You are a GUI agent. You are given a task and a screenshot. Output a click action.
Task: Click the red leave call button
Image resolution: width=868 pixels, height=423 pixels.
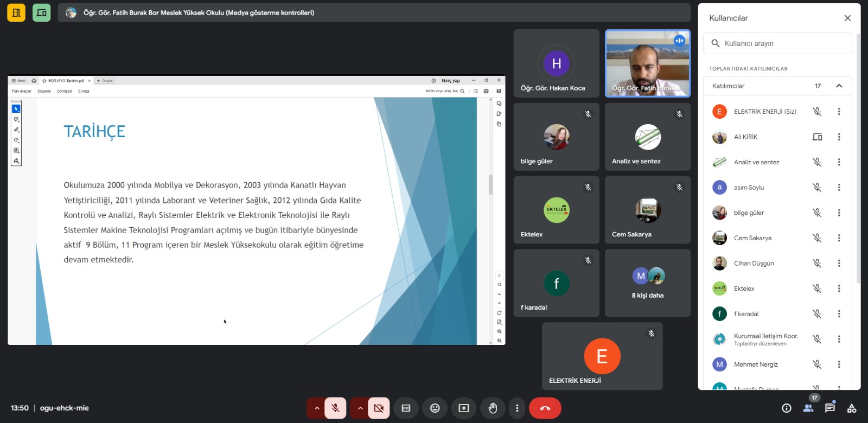point(545,408)
